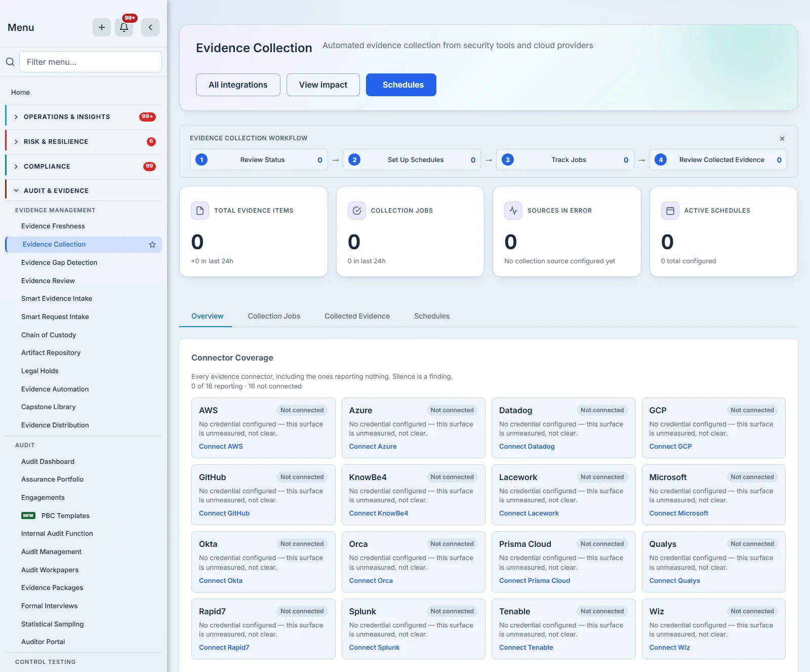
Task: Click step 1 circle in workflow
Action: tap(201, 160)
